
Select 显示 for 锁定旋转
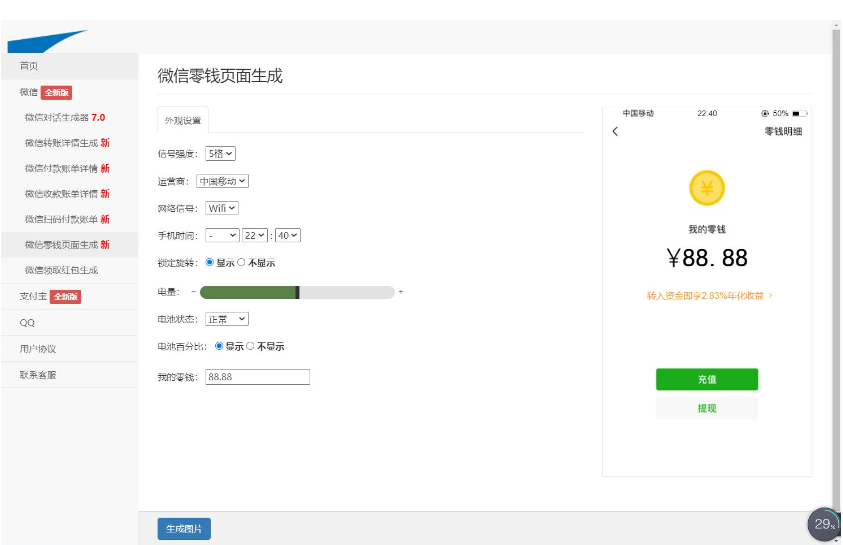click(x=210, y=262)
